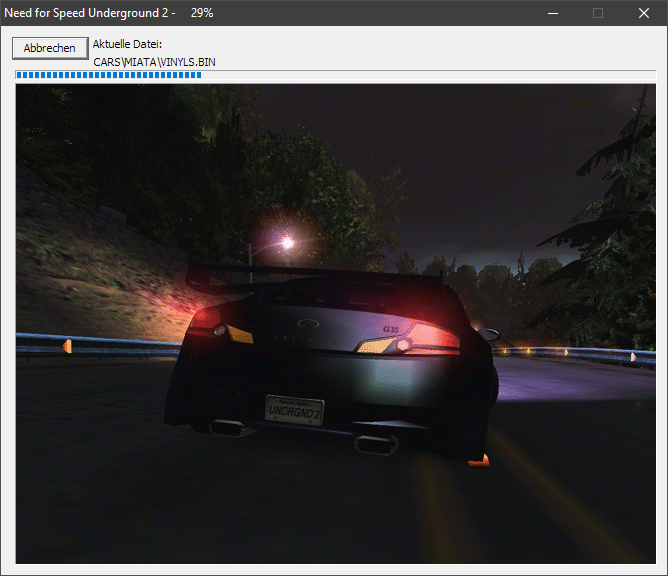Click the Abbrechen button to cancel

50,48
